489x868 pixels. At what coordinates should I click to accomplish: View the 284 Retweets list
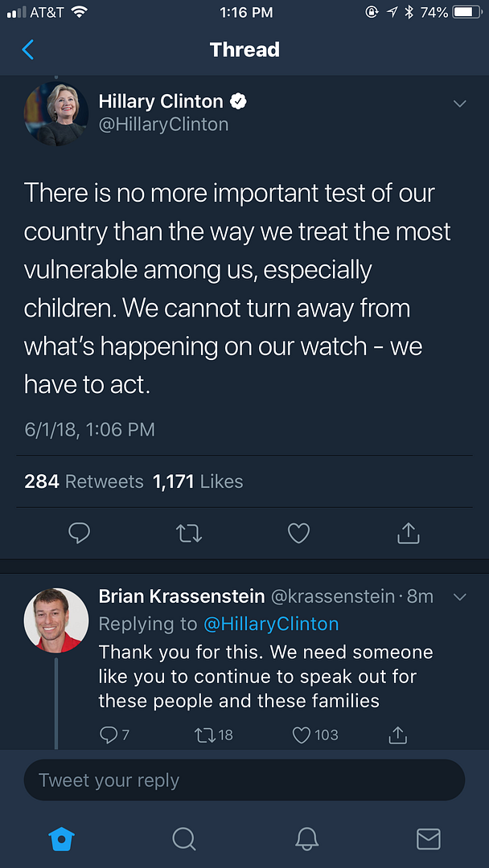84,481
